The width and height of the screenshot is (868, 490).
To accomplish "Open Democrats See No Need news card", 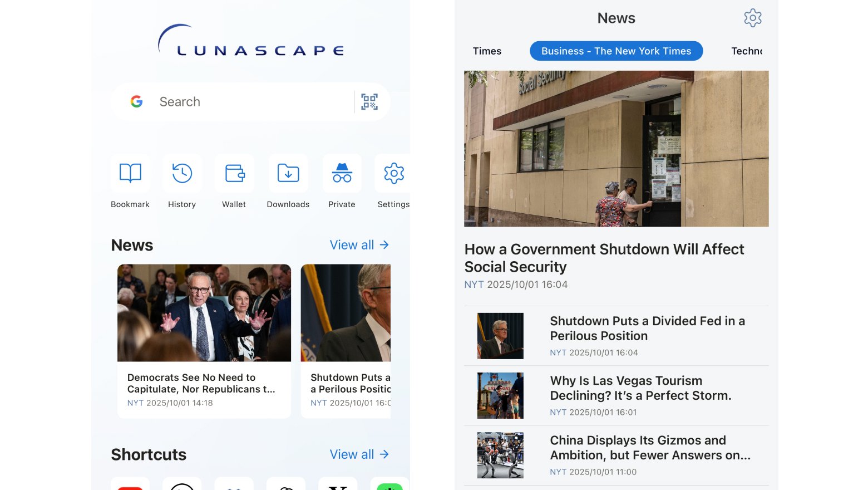I will tap(204, 341).
